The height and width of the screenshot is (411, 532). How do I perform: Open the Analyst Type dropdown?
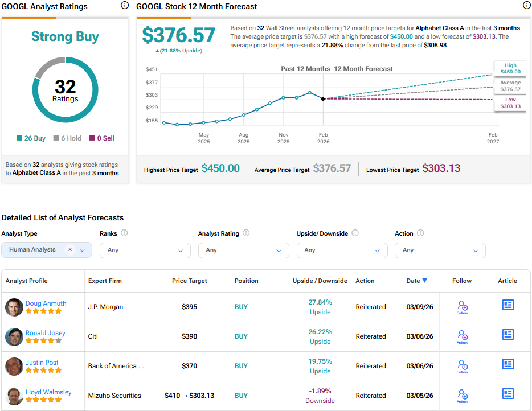point(83,250)
